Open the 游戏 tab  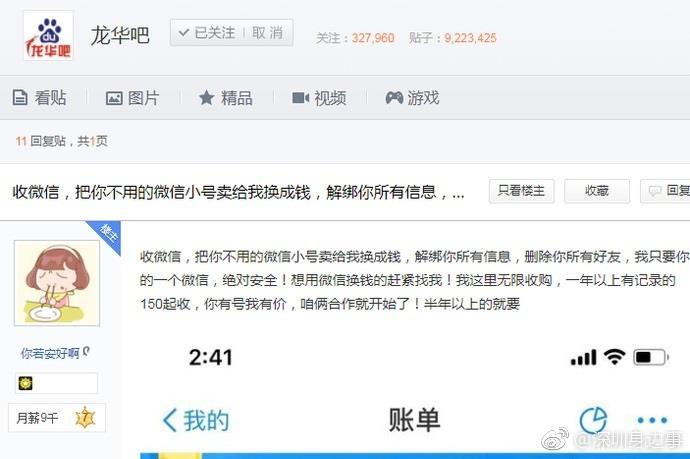pos(412,98)
